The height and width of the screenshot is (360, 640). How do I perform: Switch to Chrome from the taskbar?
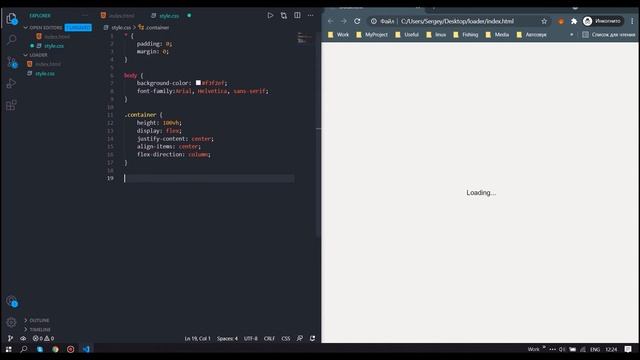pyautogui.click(x=55, y=349)
